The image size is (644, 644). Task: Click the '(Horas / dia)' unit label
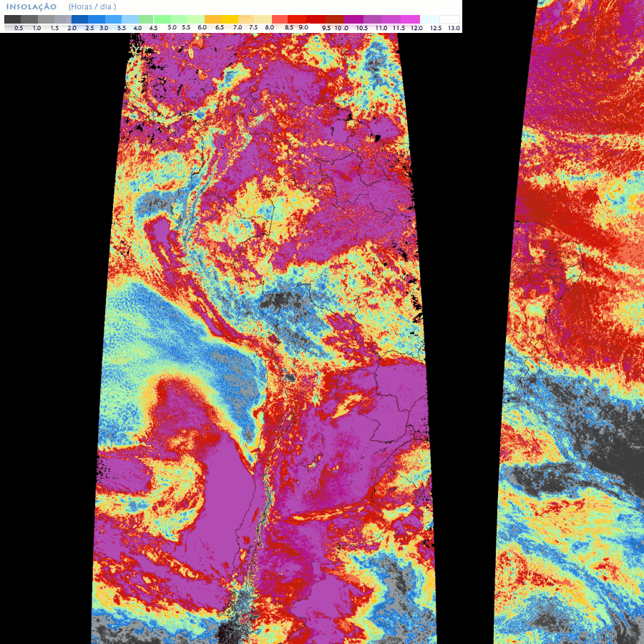pyautogui.click(x=92, y=7)
